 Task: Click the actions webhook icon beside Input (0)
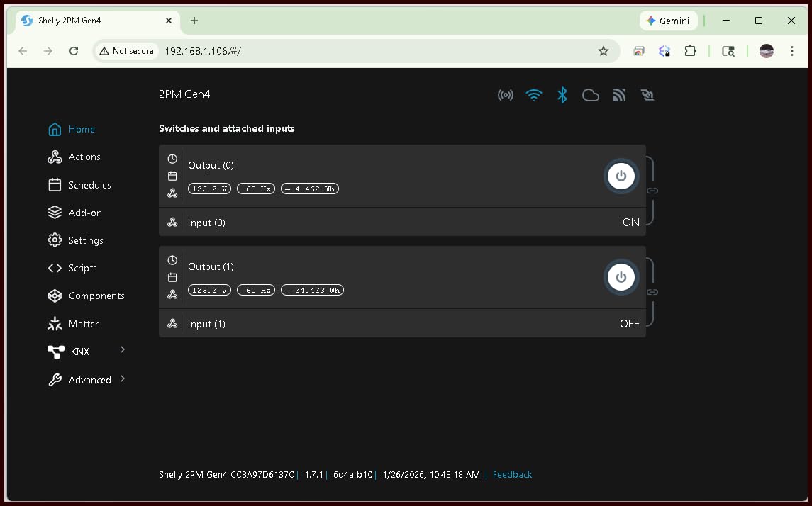pos(172,222)
